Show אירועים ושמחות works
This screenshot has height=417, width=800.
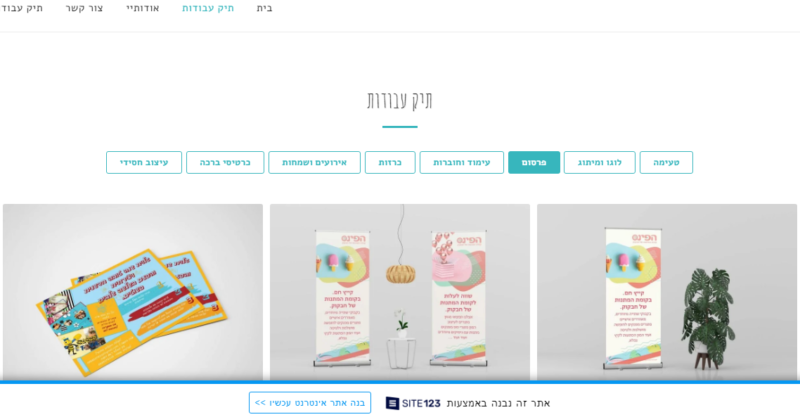314,162
